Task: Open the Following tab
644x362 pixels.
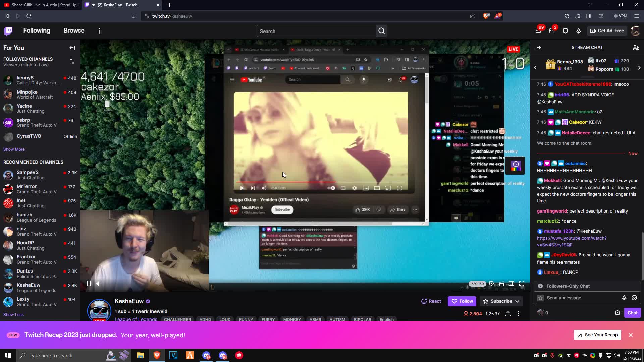Action: pyautogui.click(x=37, y=31)
